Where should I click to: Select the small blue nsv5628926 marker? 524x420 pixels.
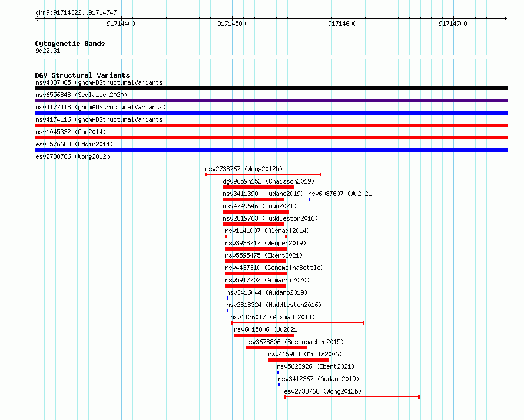pos(278,372)
